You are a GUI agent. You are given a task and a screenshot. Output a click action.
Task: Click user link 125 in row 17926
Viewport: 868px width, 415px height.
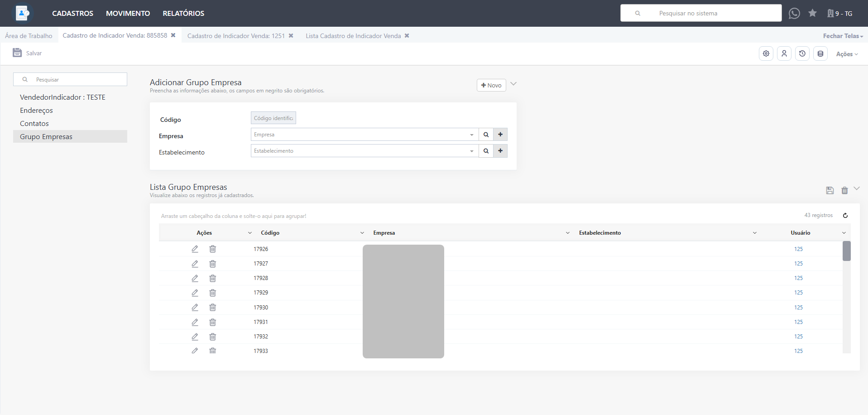point(798,249)
